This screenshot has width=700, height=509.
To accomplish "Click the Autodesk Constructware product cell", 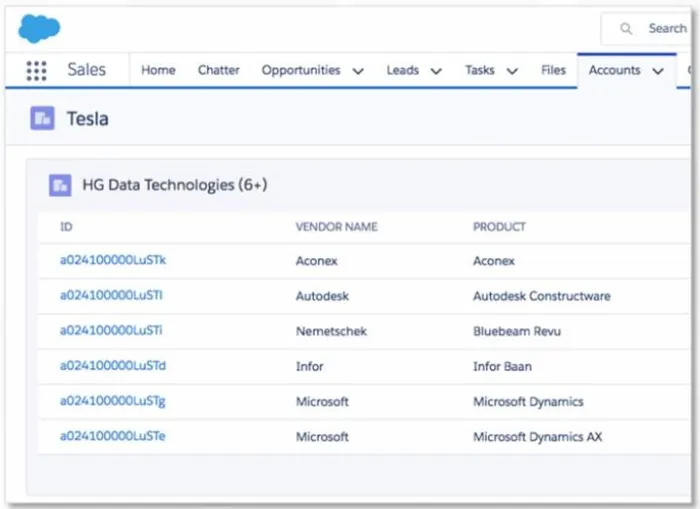I will coord(542,296).
